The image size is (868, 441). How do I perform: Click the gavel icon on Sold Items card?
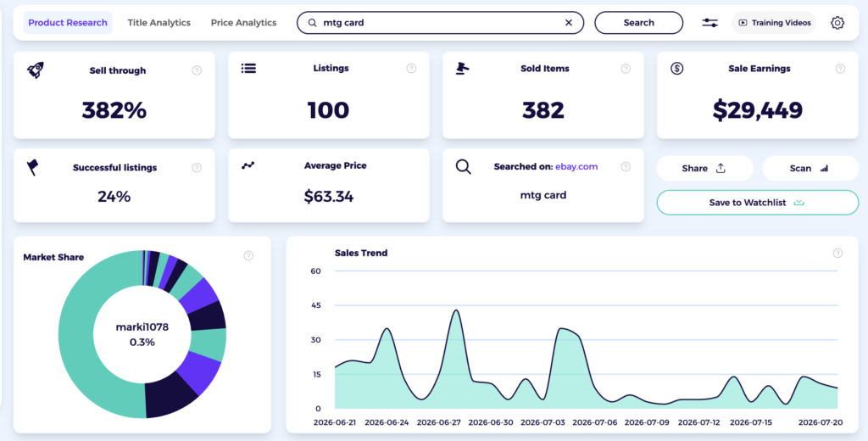coord(462,68)
